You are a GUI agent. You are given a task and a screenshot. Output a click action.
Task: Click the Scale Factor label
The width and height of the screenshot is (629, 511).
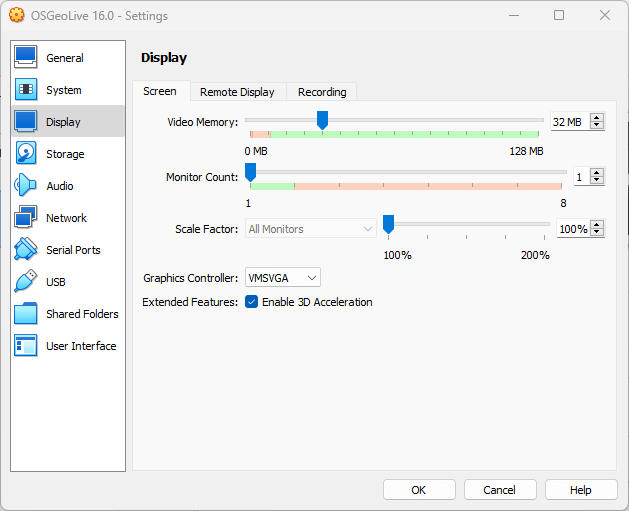click(x=207, y=229)
